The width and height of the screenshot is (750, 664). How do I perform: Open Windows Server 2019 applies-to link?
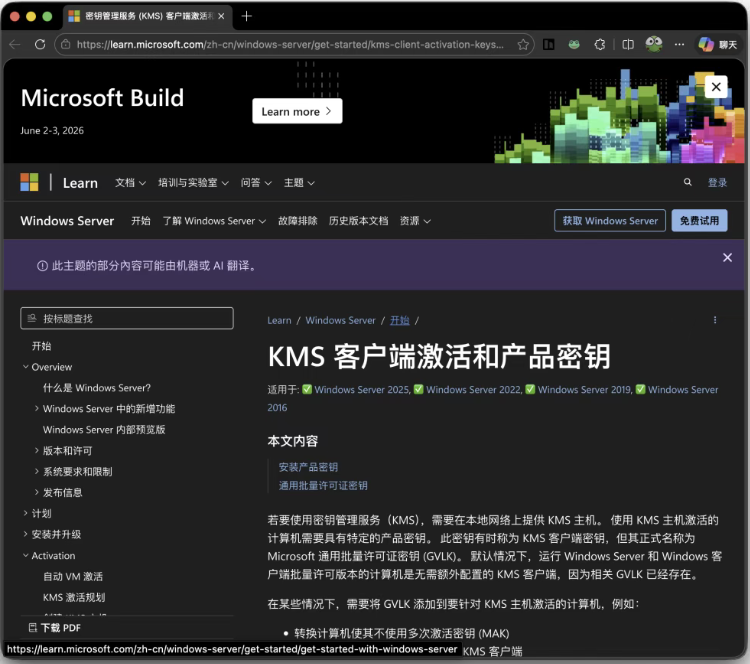pos(585,389)
